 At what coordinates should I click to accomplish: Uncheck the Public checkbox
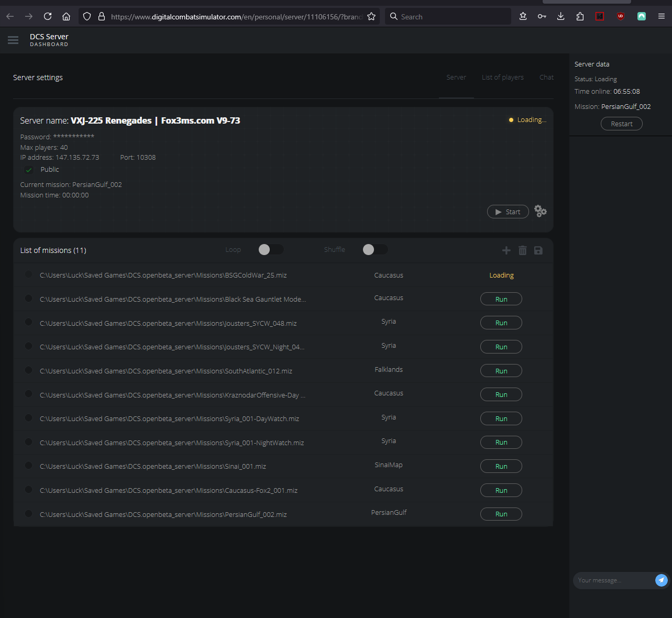click(x=29, y=170)
